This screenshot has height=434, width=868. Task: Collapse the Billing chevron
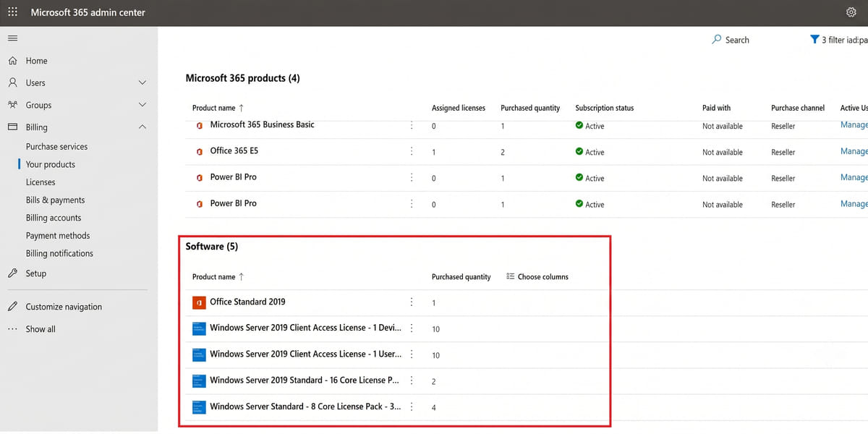pos(142,127)
